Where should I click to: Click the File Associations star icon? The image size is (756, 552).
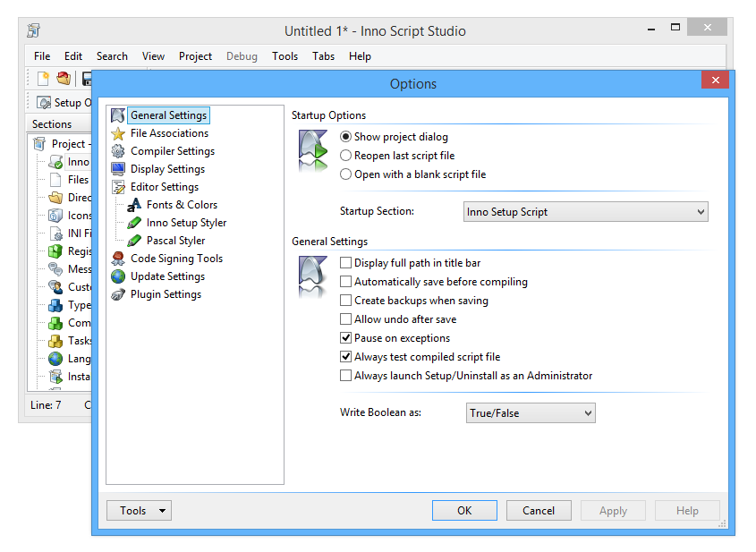tap(118, 133)
